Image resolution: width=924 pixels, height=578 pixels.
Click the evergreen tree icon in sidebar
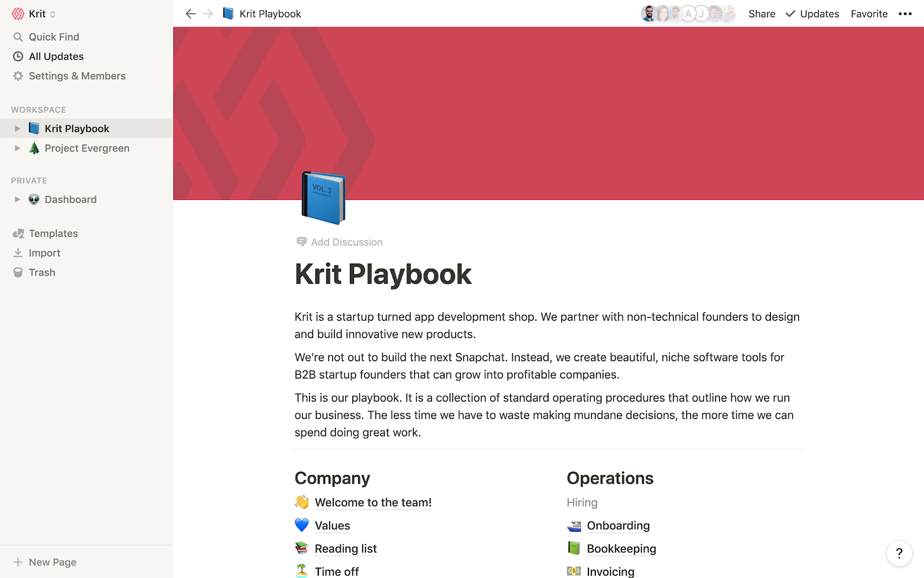tap(34, 148)
